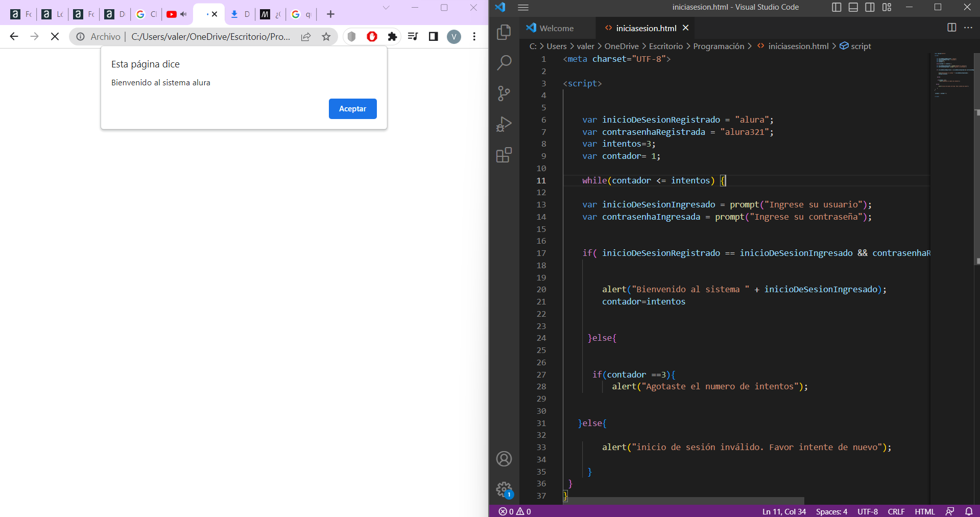This screenshot has width=980, height=517.
Task: Open the Explorer view in VS Code
Action: click(x=504, y=32)
